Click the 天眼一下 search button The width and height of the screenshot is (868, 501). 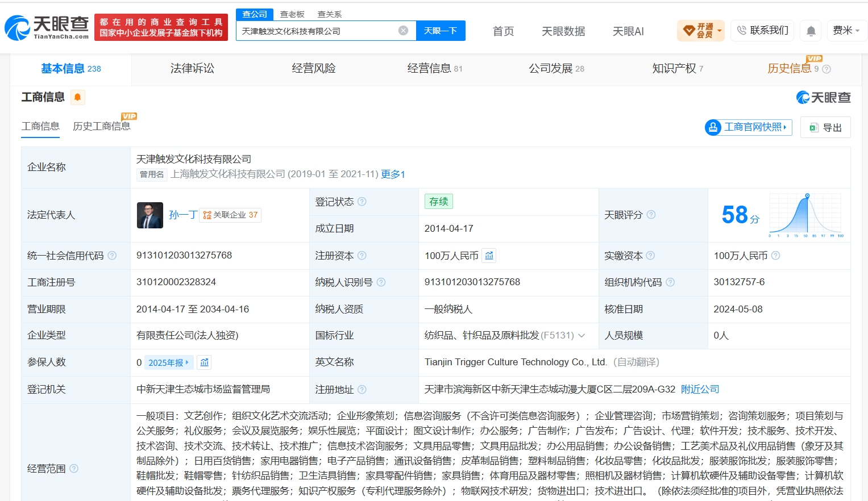[441, 31]
